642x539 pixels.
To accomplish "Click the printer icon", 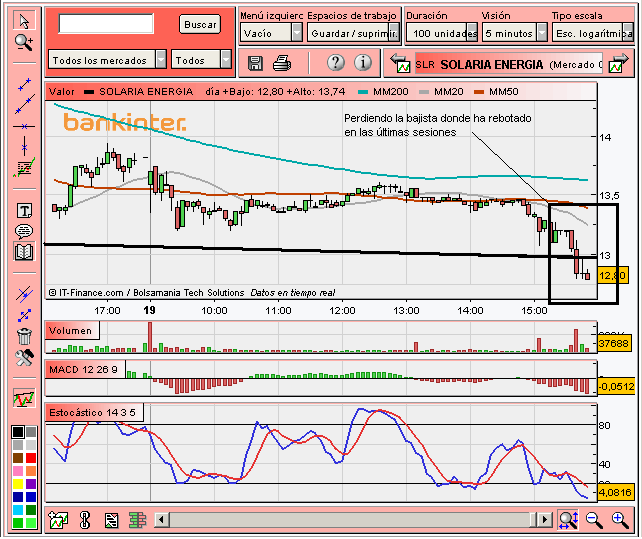I will coord(282,63).
